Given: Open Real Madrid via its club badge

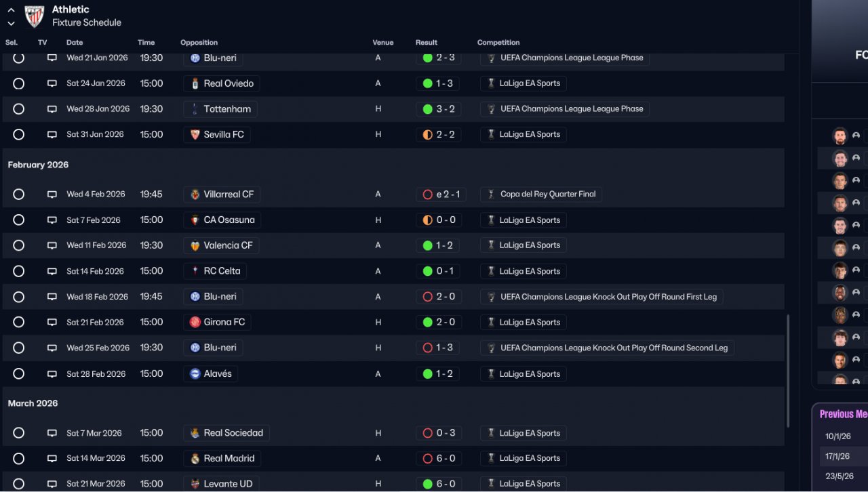Looking at the screenshot, I should point(195,459).
